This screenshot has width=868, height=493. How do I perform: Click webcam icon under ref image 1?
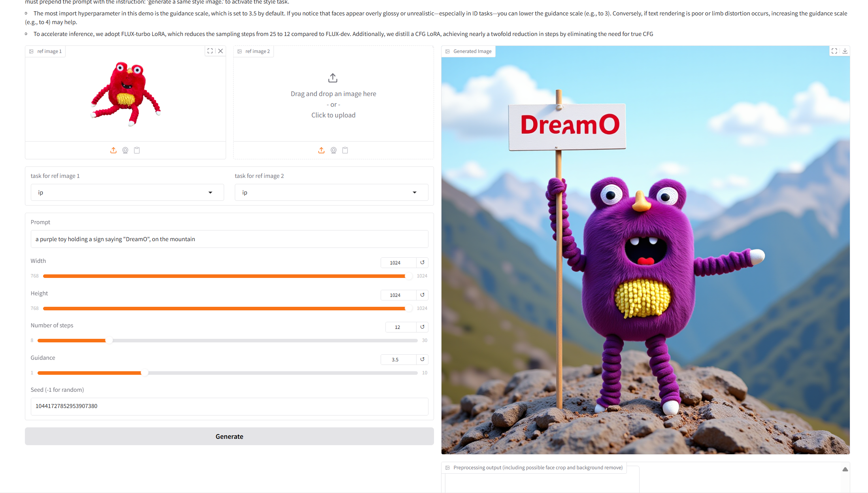125,150
